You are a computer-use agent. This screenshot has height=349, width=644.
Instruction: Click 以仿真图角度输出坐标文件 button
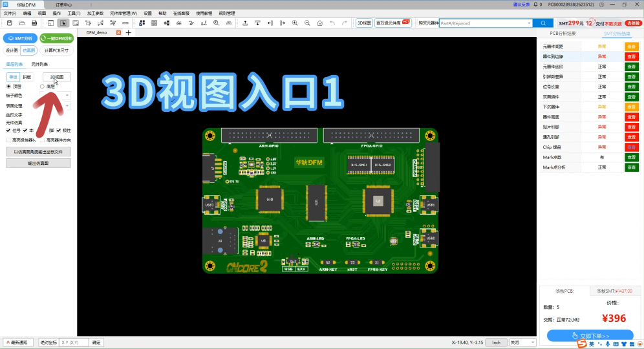(38, 151)
